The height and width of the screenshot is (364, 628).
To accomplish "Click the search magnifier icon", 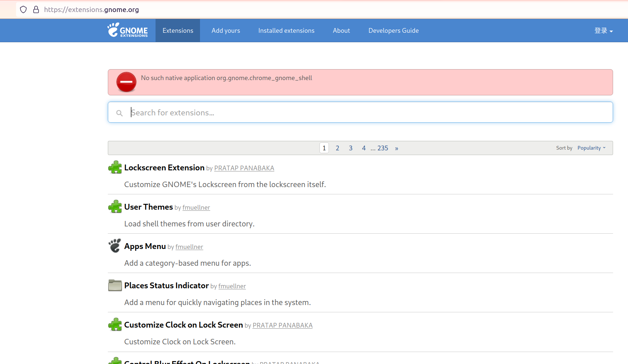I will point(119,113).
